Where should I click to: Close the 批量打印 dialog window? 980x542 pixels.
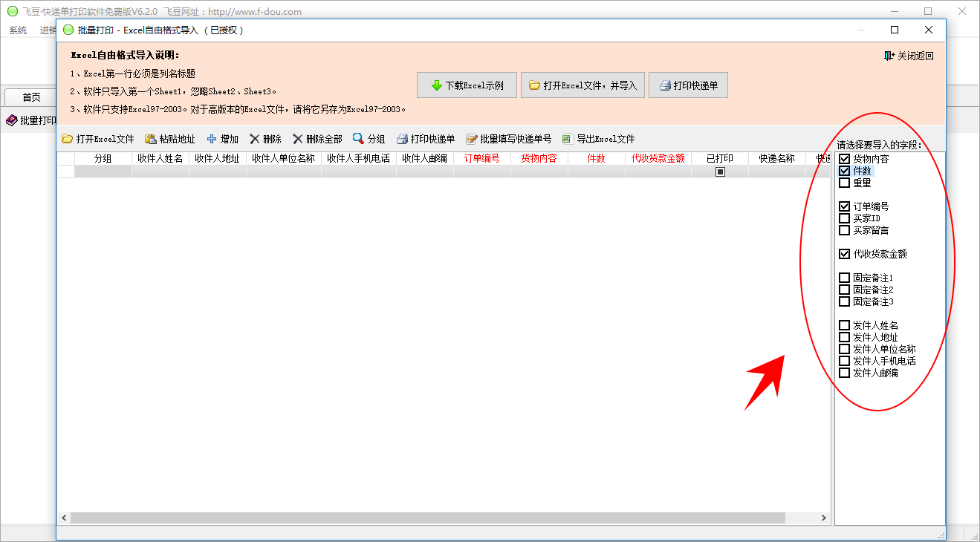click(929, 30)
